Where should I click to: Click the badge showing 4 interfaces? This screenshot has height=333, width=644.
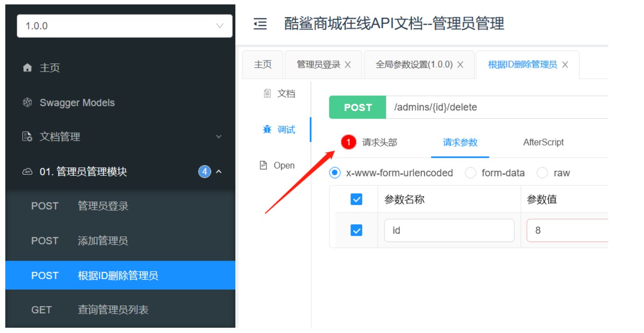[x=204, y=171]
